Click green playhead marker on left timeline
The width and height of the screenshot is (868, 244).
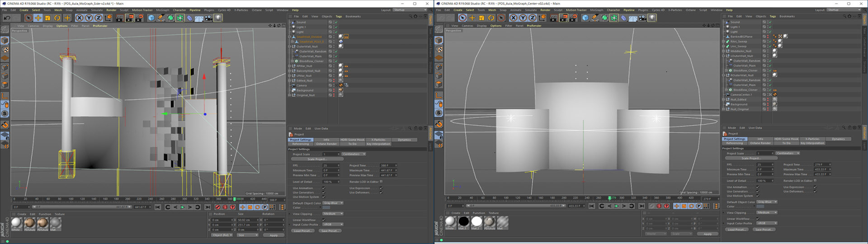(x=234, y=199)
